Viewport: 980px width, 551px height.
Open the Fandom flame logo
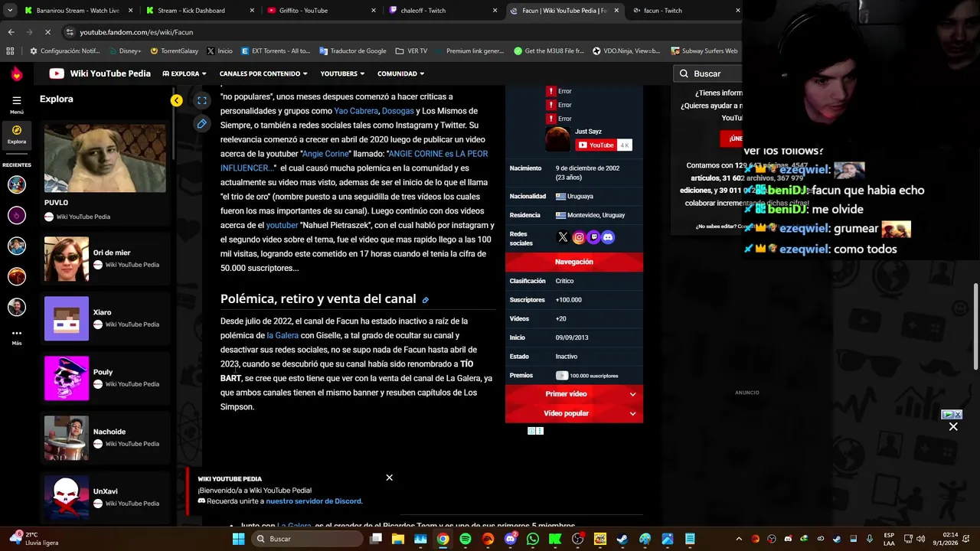pos(17,73)
